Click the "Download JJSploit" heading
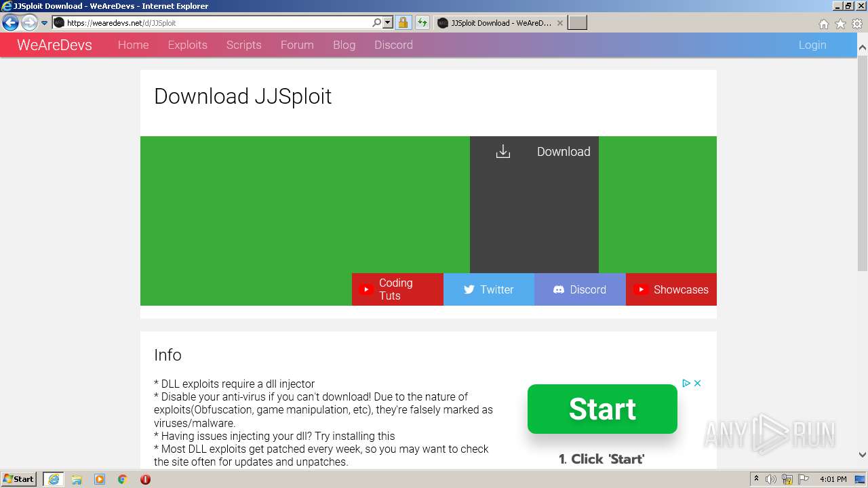This screenshot has height=488, width=868. 243,96
